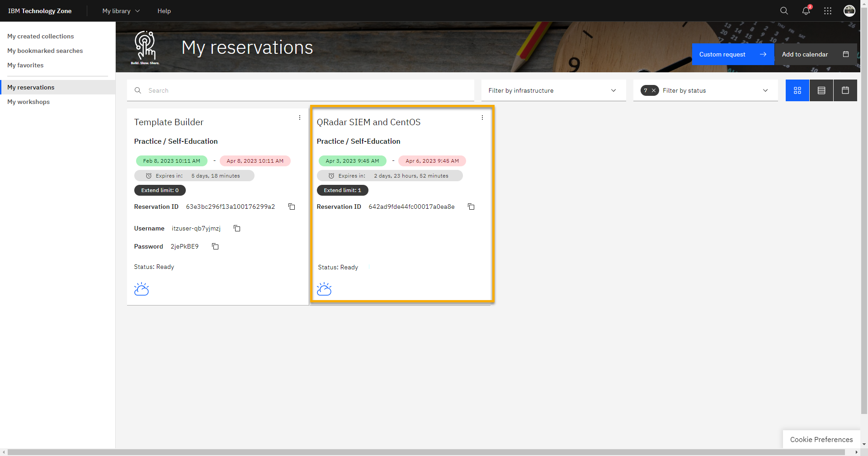Open the app switcher grid icon

point(828,11)
